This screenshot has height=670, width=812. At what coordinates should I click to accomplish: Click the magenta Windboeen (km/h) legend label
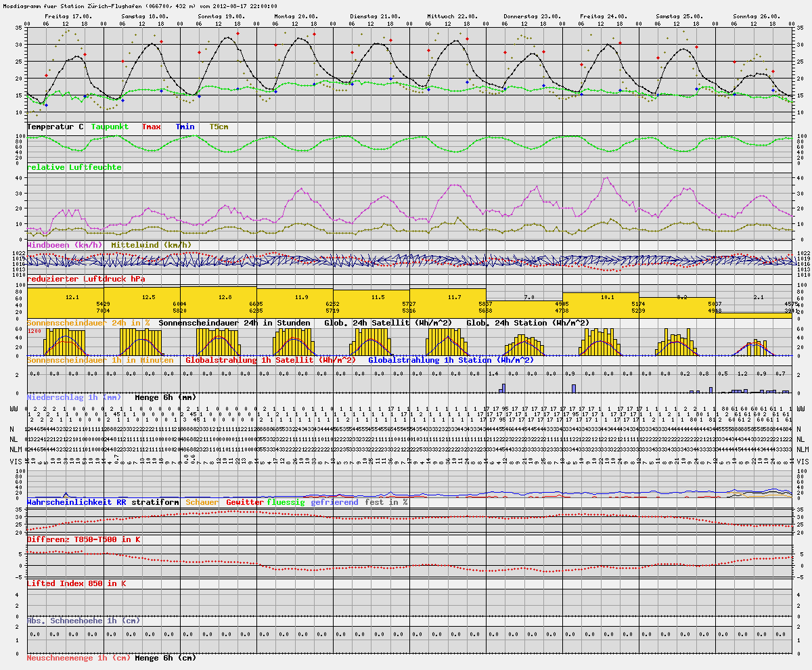tap(65, 244)
